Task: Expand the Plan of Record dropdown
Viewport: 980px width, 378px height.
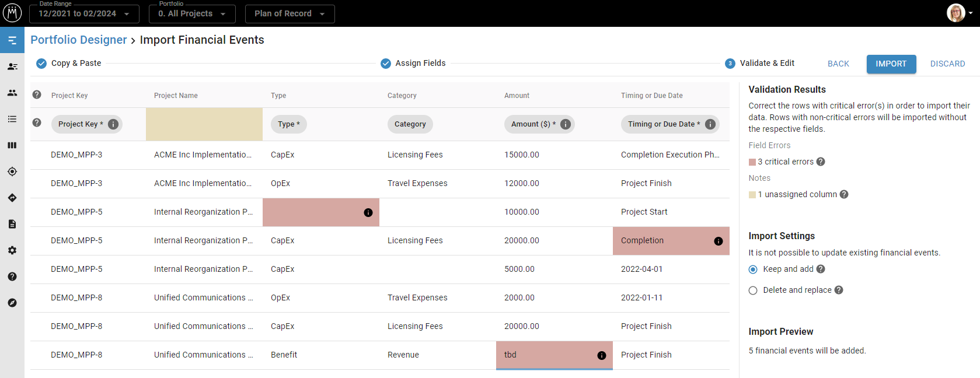Action: click(x=290, y=14)
